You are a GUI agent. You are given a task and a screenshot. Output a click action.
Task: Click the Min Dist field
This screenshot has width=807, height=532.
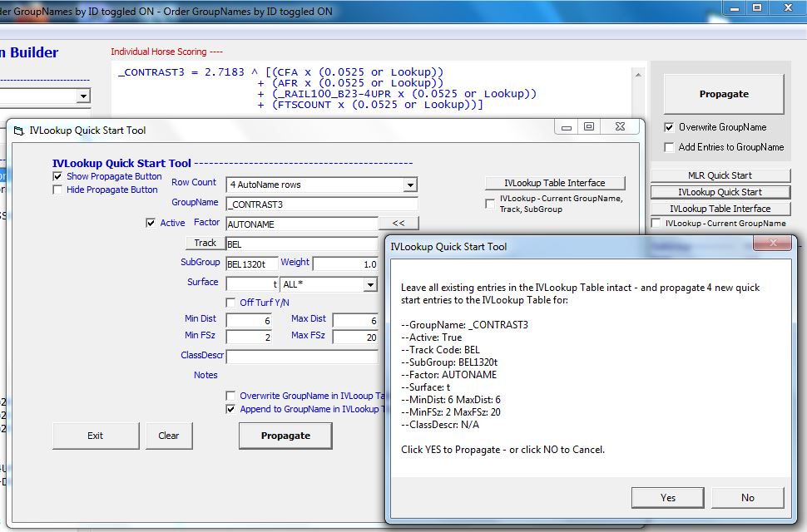[249, 320]
